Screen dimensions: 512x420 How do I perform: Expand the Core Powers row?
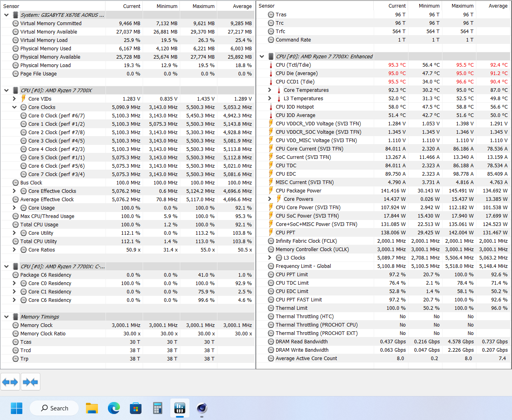(270, 199)
